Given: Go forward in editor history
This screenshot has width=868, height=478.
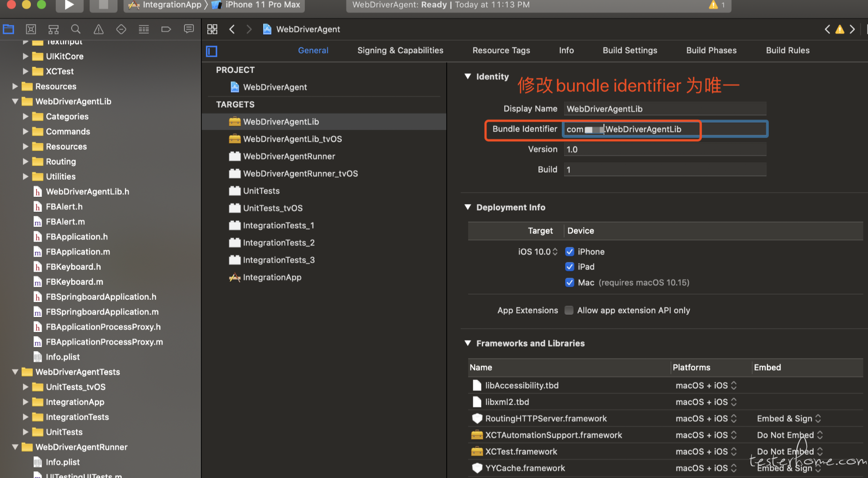Looking at the screenshot, I should pyautogui.click(x=249, y=29).
